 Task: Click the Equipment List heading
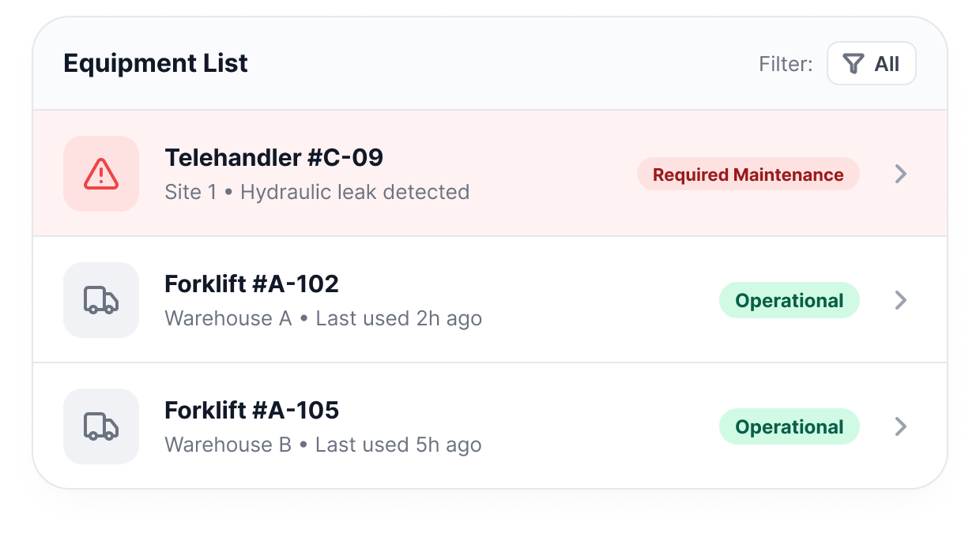tap(156, 63)
